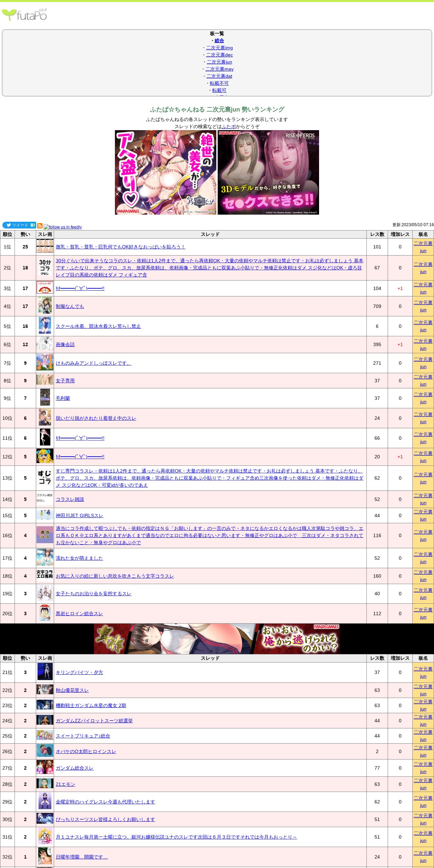Click the thumbnail for 機動戦士ガンダム水星の魔女 2期
Screen dimensions: 434x868
[x=45, y=705]
